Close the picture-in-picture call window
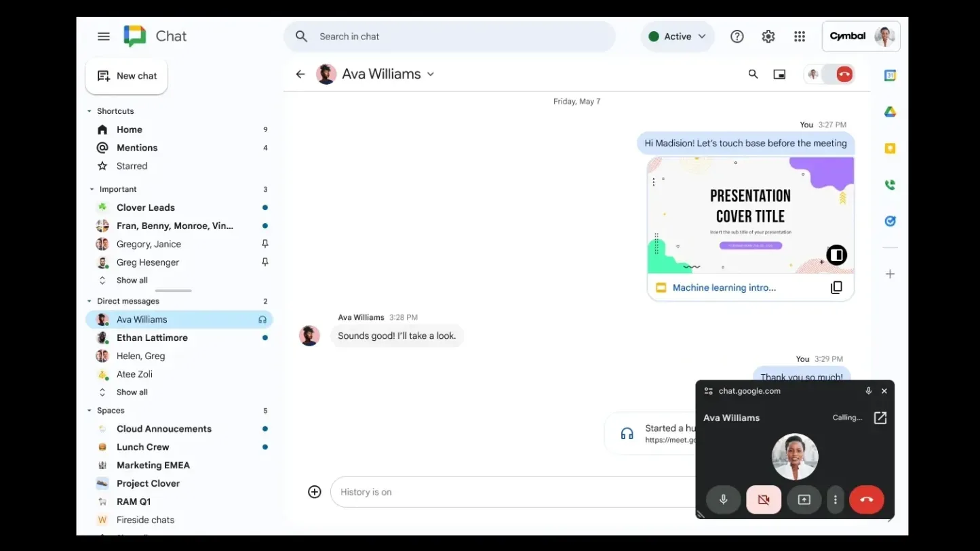 point(884,391)
